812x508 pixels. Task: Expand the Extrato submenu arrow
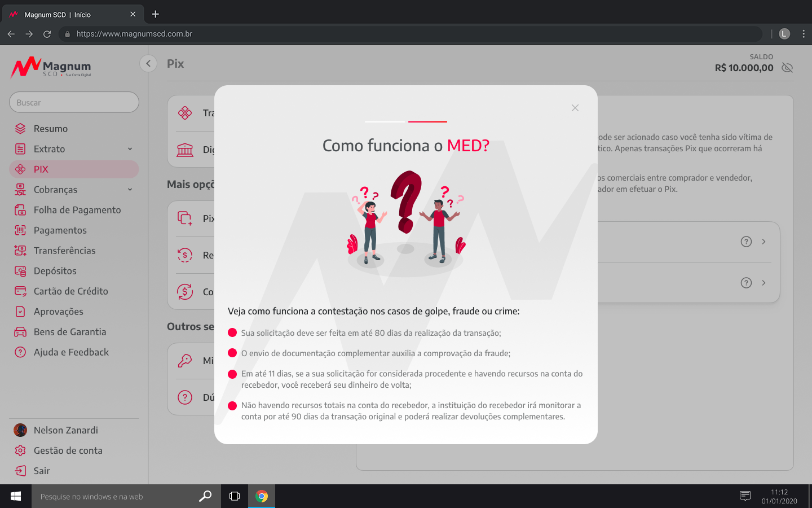[130, 149]
